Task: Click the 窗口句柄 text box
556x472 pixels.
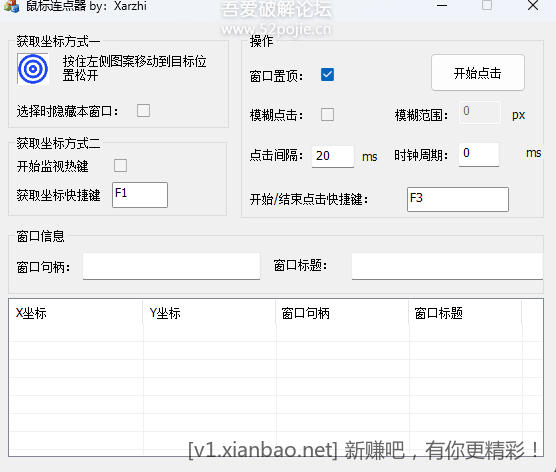Action: (x=171, y=266)
